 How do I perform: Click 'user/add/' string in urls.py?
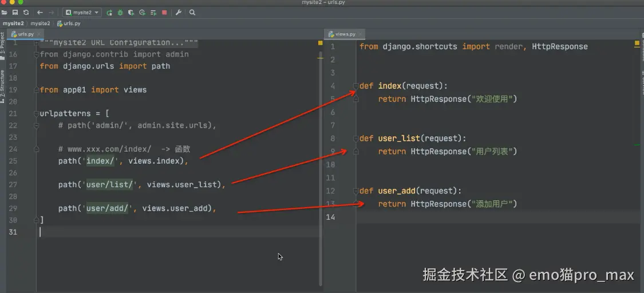(108, 208)
